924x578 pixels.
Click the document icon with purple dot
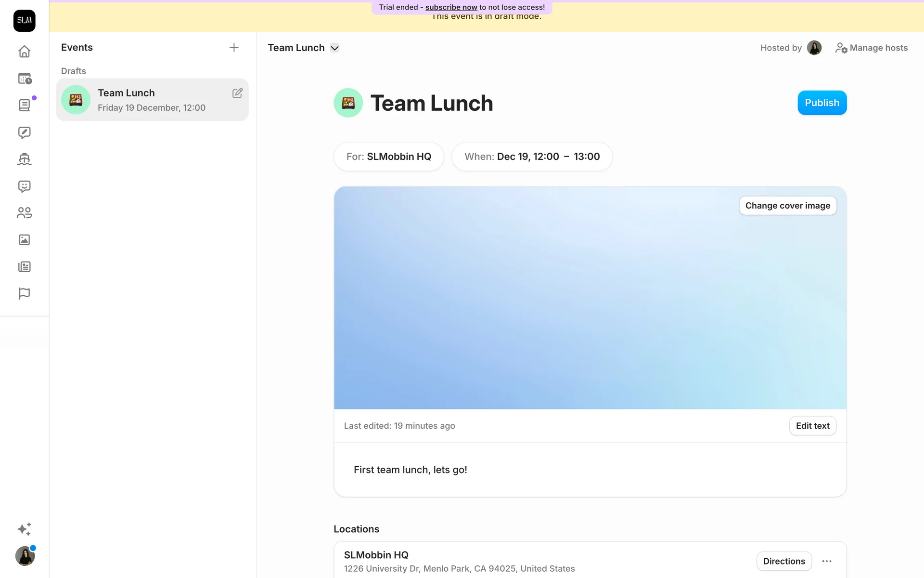(x=24, y=105)
